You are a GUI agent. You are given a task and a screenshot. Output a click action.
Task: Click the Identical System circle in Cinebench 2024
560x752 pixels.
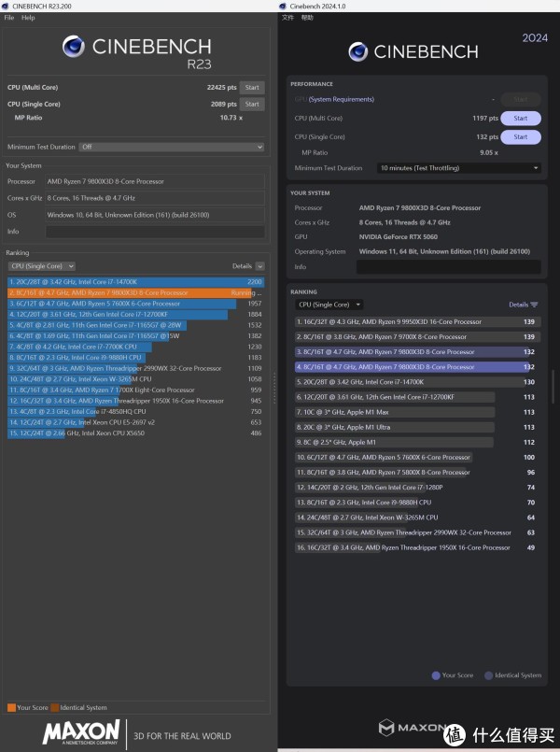489,675
